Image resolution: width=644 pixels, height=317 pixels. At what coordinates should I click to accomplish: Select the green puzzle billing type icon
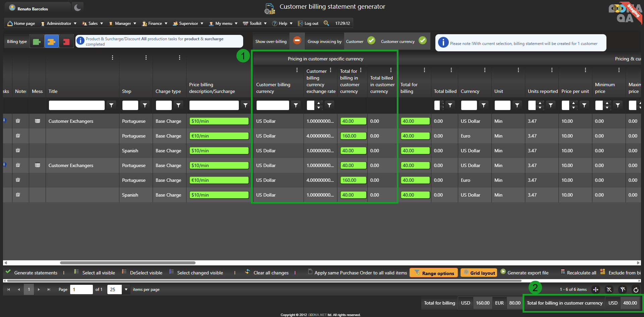[37, 42]
